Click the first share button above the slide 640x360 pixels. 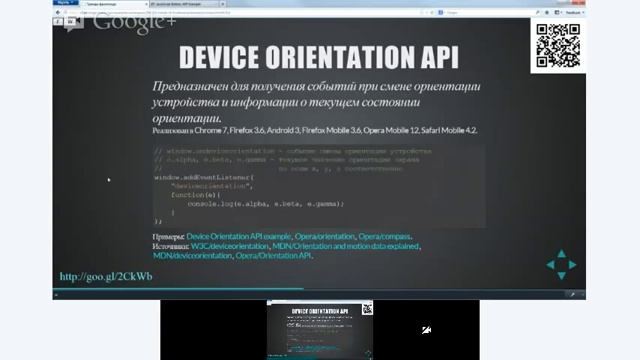tap(58, 21)
